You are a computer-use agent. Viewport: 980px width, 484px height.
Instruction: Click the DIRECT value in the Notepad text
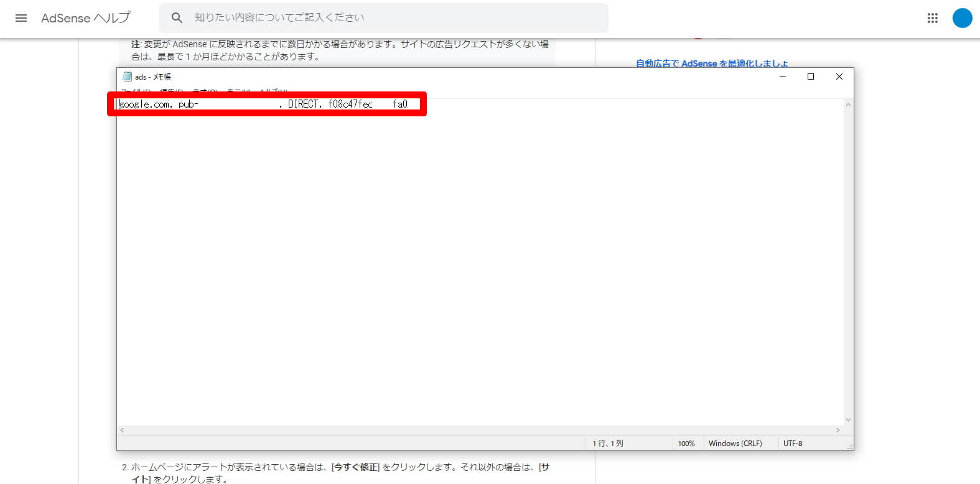(303, 105)
